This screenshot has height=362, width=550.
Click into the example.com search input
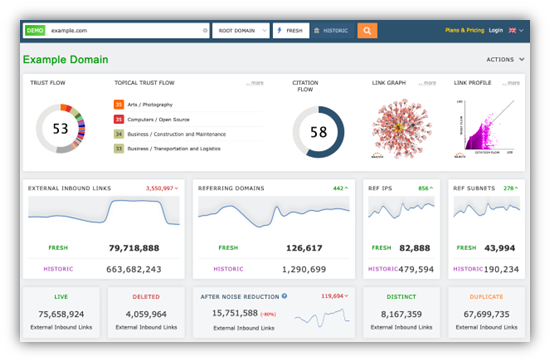click(x=125, y=31)
